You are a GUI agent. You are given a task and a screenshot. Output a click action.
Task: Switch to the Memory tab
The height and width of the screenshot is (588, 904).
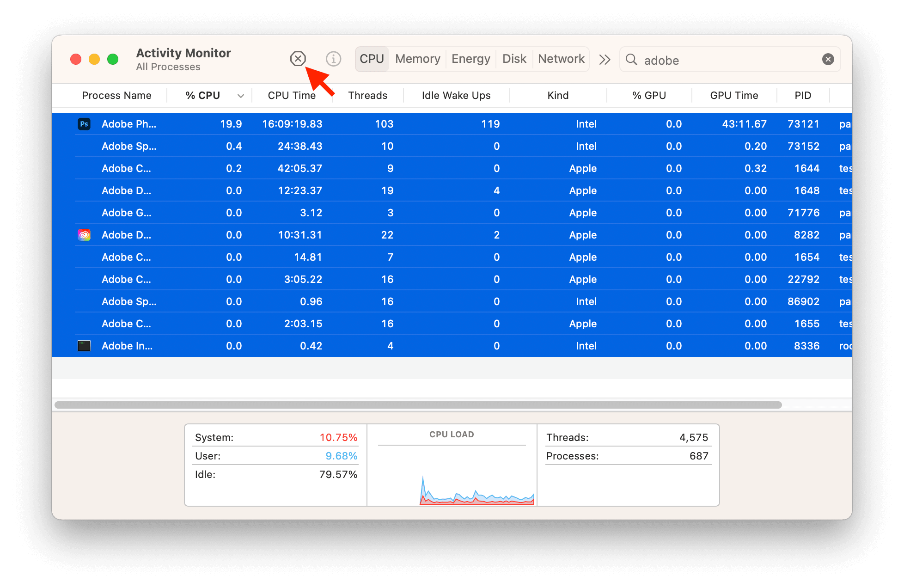[418, 59]
